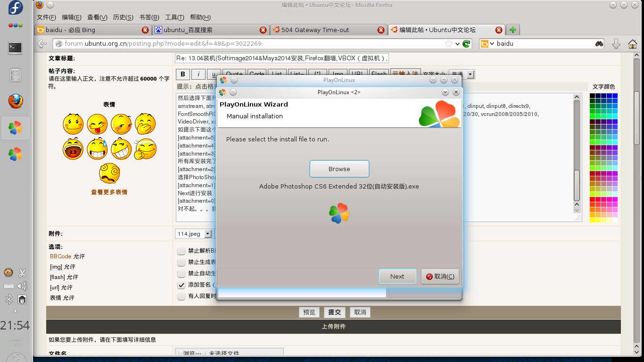The width and height of the screenshot is (644, 362).
Task: Close the 504 Gateway Time-out tab
Action: pos(381,30)
